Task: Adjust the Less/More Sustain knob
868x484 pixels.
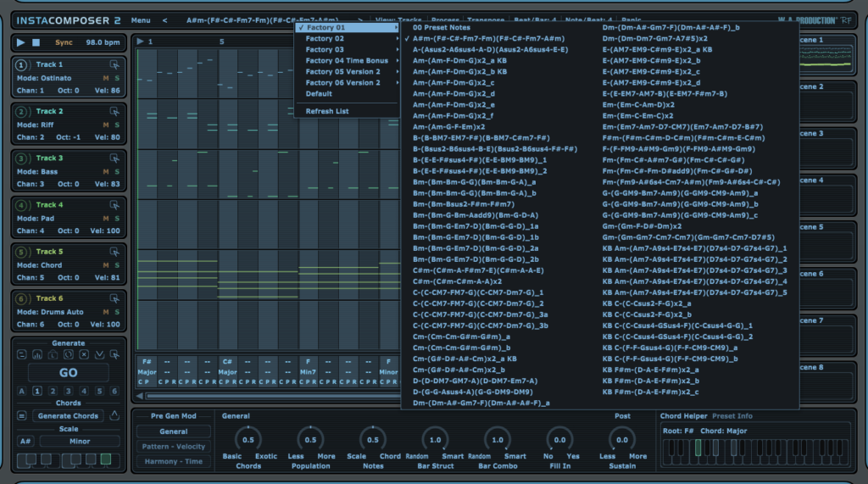Action: click(622, 440)
